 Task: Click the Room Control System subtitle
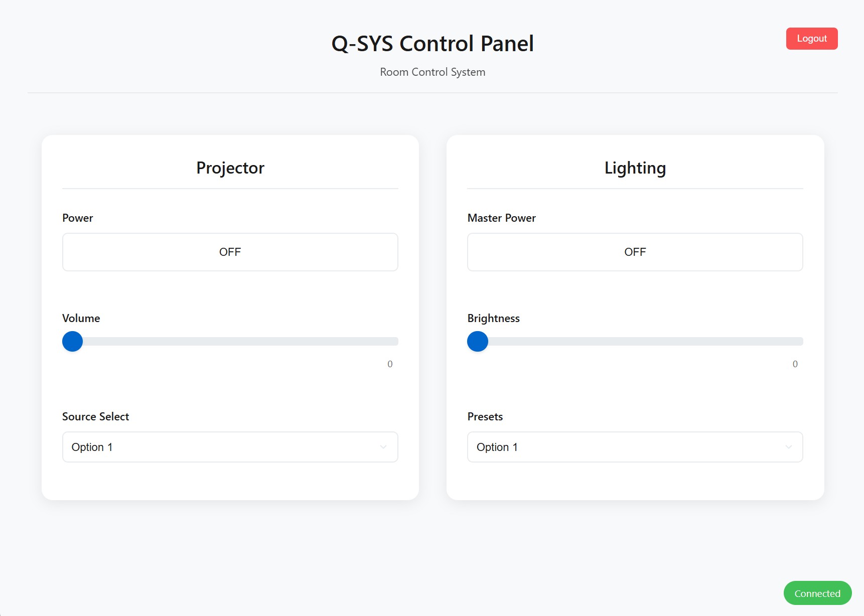pos(433,72)
